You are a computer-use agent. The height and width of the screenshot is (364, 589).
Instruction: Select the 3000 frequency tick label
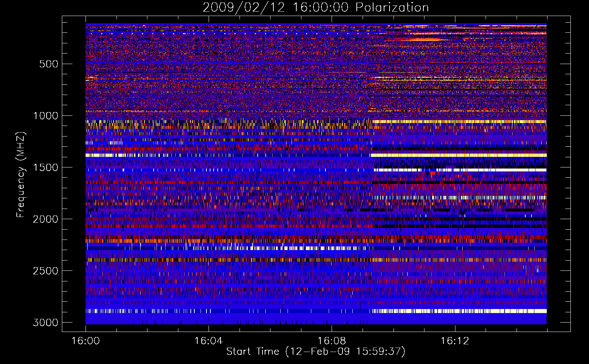[46, 323]
